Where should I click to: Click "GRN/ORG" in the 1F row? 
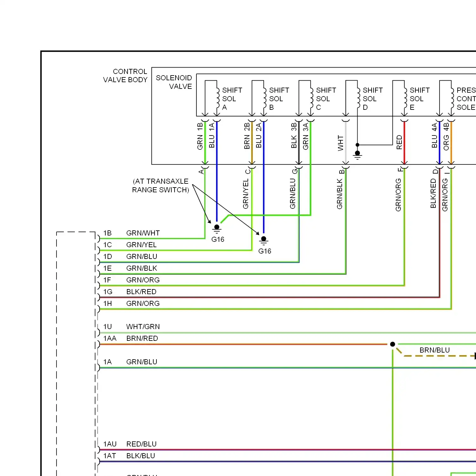coord(143,280)
